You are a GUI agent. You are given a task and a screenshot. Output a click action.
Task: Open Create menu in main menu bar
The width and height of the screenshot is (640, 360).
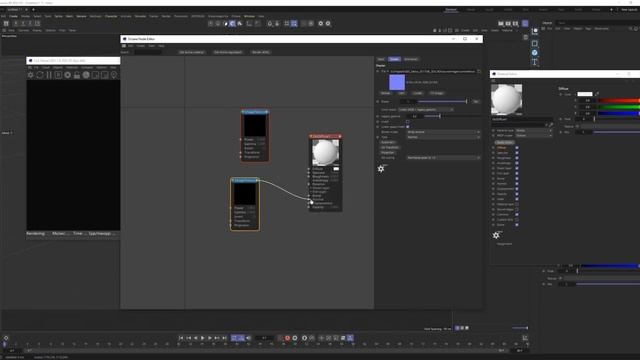(x=13, y=16)
